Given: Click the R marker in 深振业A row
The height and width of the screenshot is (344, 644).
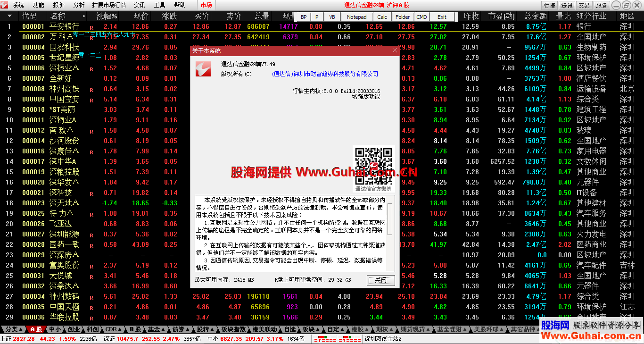Looking at the screenshot, I should tap(91, 69).
